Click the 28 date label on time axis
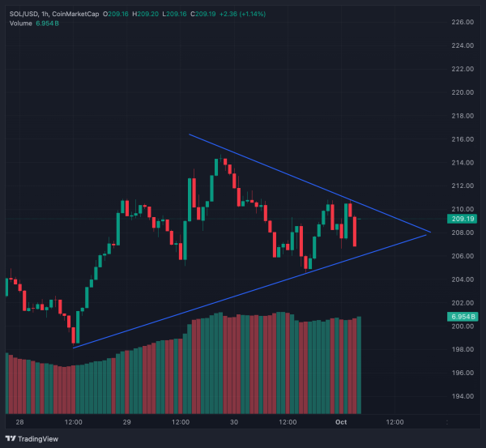 [19, 422]
